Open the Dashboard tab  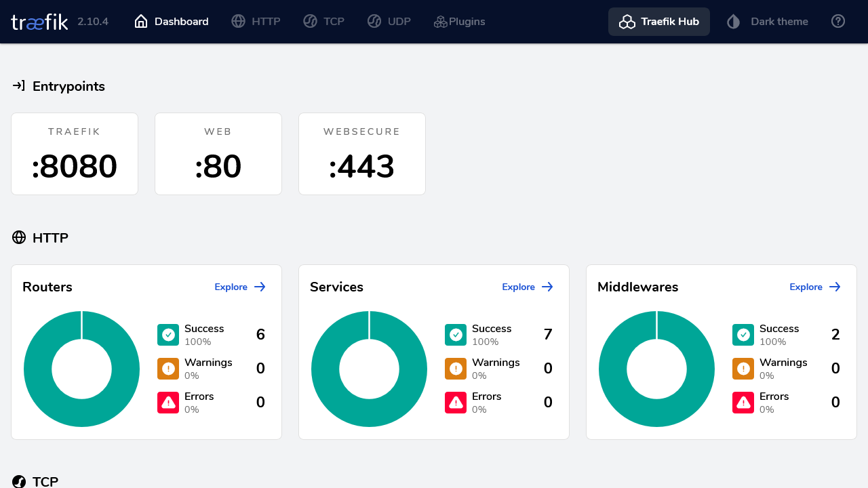tap(172, 22)
